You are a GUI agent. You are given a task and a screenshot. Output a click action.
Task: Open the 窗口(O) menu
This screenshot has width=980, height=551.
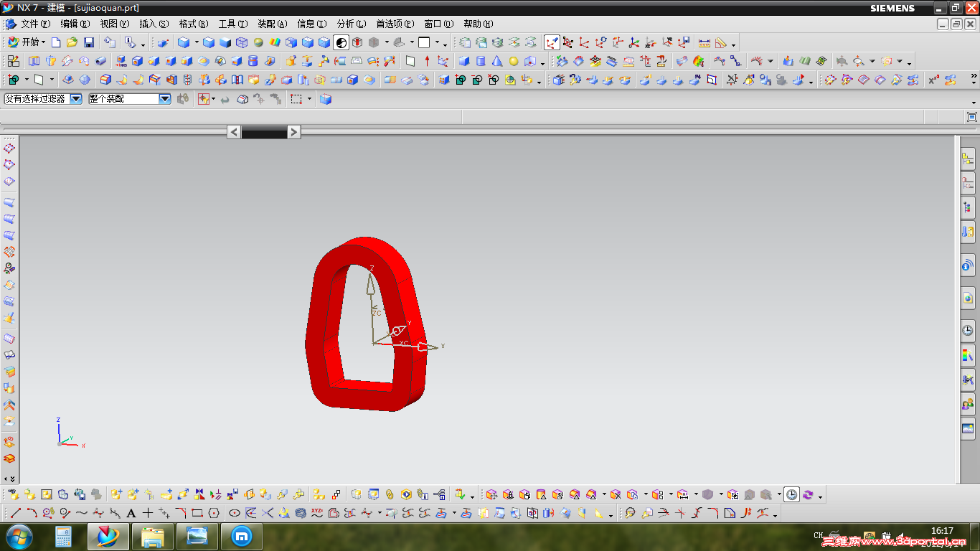pos(439,24)
